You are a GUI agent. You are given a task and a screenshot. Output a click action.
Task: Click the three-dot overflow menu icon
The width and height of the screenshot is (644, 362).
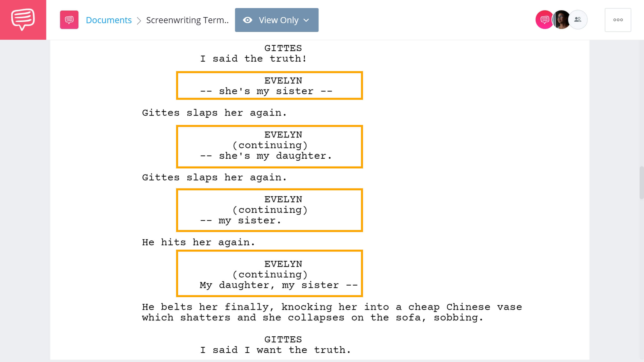pyautogui.click(x=618, y=20)
